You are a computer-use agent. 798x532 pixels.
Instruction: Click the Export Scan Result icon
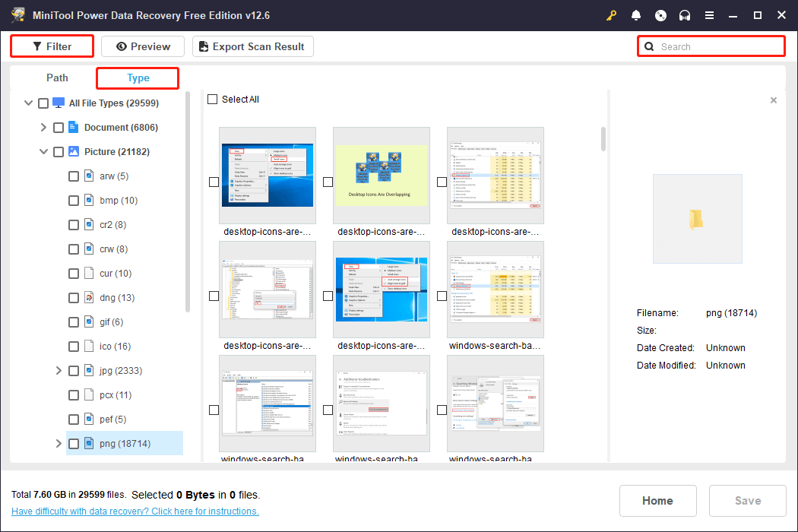[x=203, y=46]
